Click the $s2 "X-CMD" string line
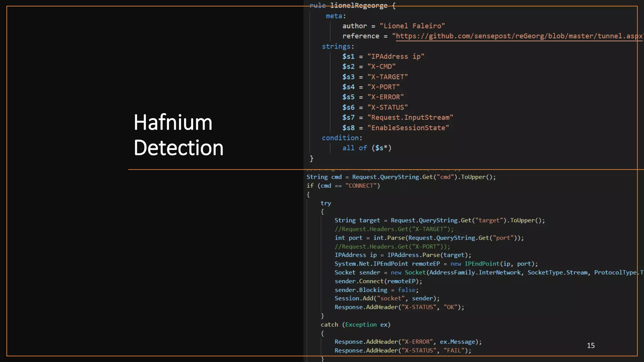The width and height of the screenshot is (644, 362). 369,67
